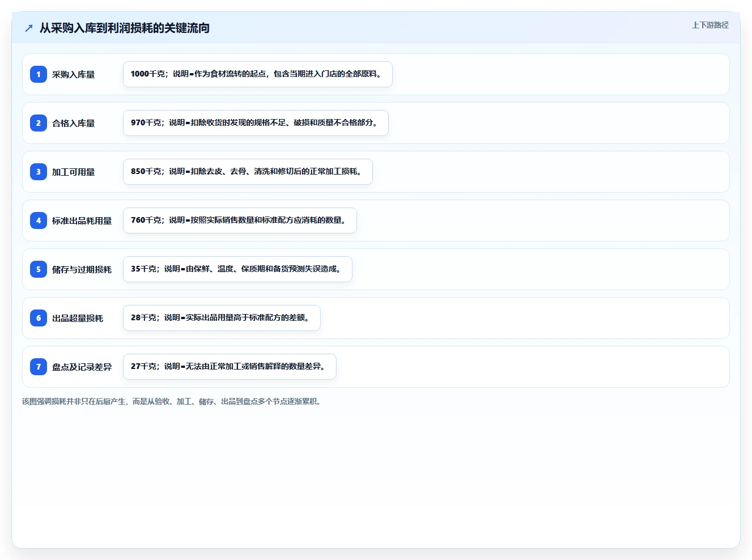Select step number 2 badge
The width and height of the screenshot is (752, 560).
pyautogui.click(x=39, y=123)
